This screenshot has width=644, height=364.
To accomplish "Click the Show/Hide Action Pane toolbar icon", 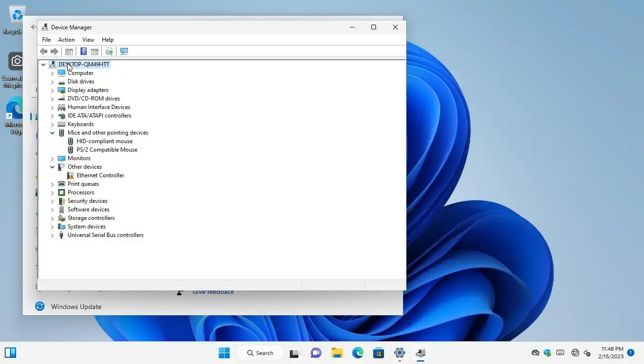I will (x=95, y=52).
